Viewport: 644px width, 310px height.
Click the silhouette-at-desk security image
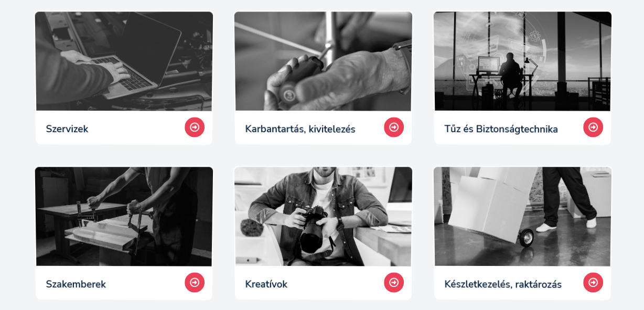pos(522,61)
